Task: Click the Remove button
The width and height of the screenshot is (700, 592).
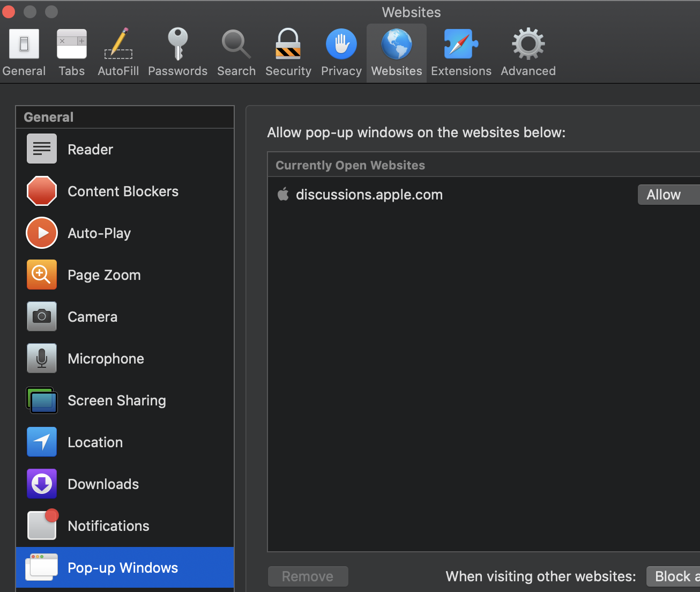Action: pos(308,576)
